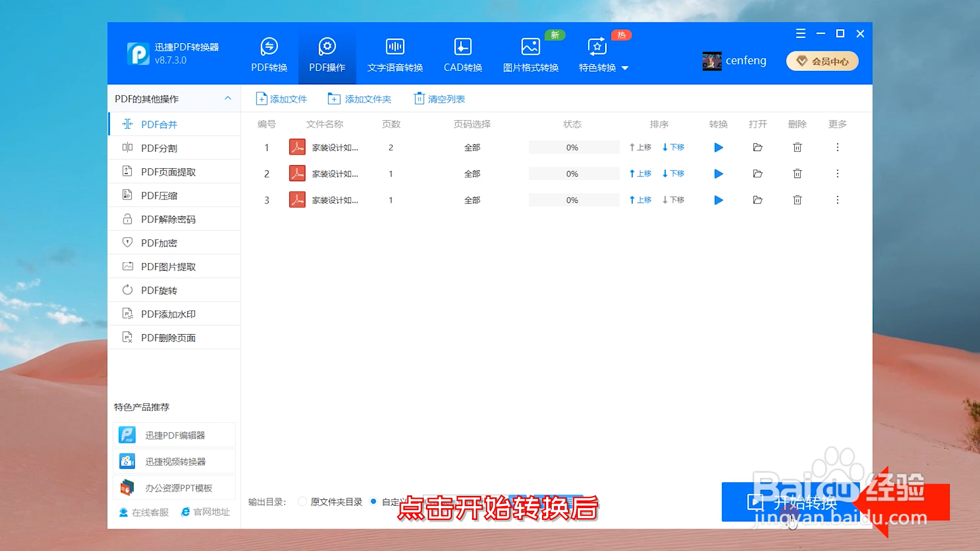Click 添加文件 to add files
The image size is (980, 551).
pos(282,98)
